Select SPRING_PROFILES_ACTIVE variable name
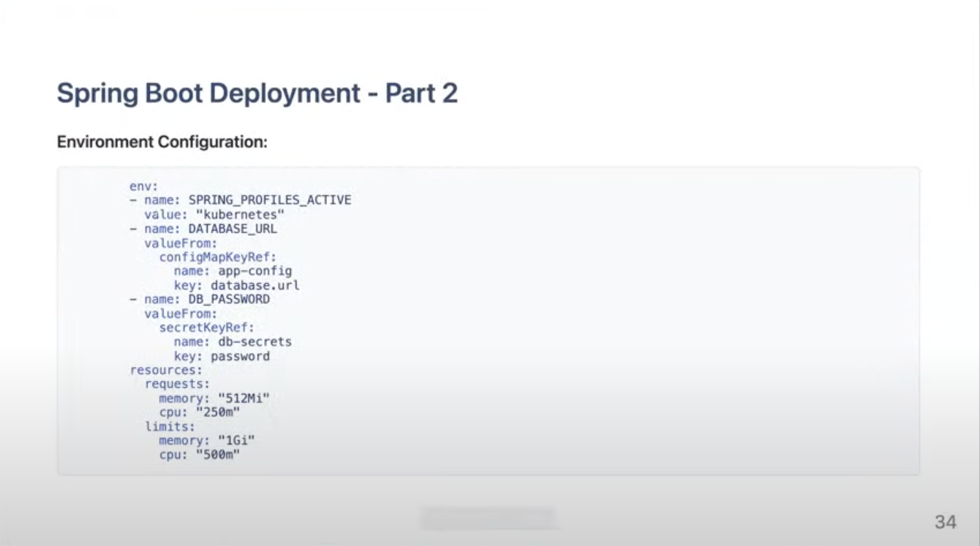The image size is (980, 546). pyautogui.click(x=269, y=200)
